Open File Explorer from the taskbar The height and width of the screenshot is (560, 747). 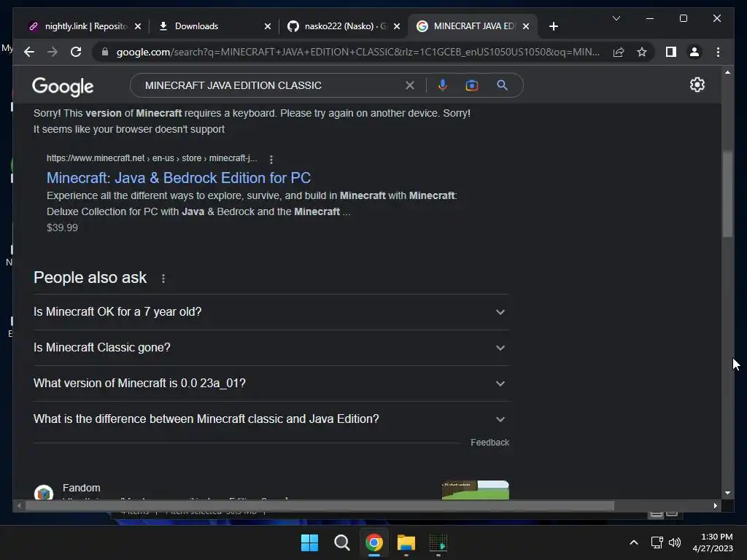tap(406, 542)
